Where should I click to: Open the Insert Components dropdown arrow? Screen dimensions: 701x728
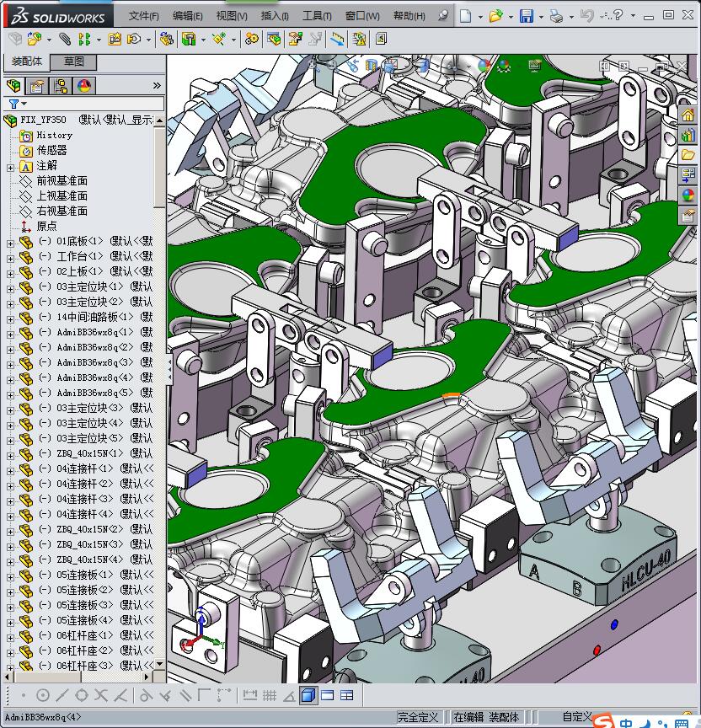49,40
